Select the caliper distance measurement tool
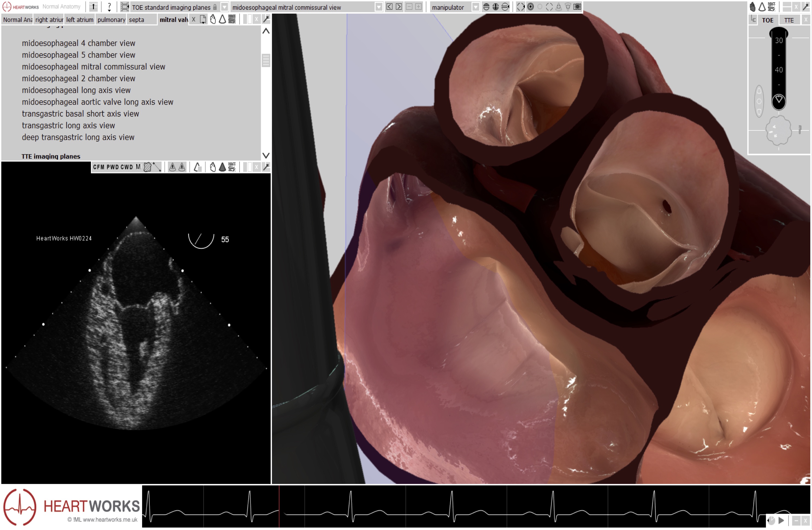The image size is (812, 530). (x=157, y=167)
